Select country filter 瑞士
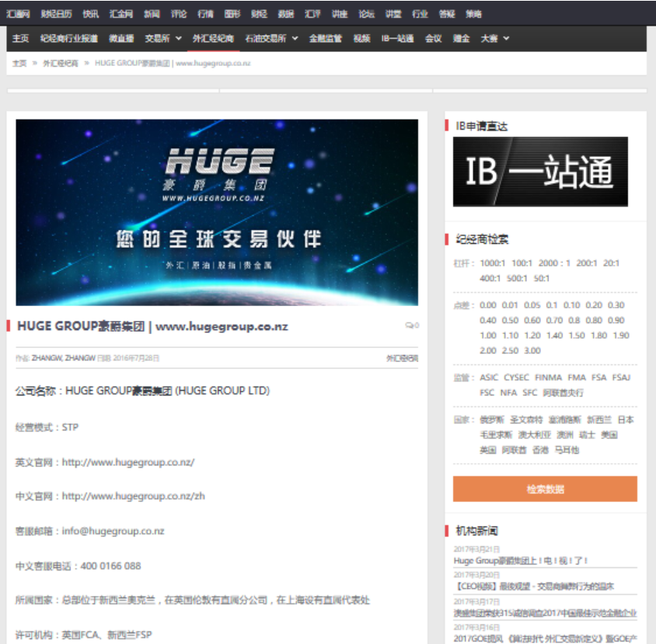 (x=587, y=435)
